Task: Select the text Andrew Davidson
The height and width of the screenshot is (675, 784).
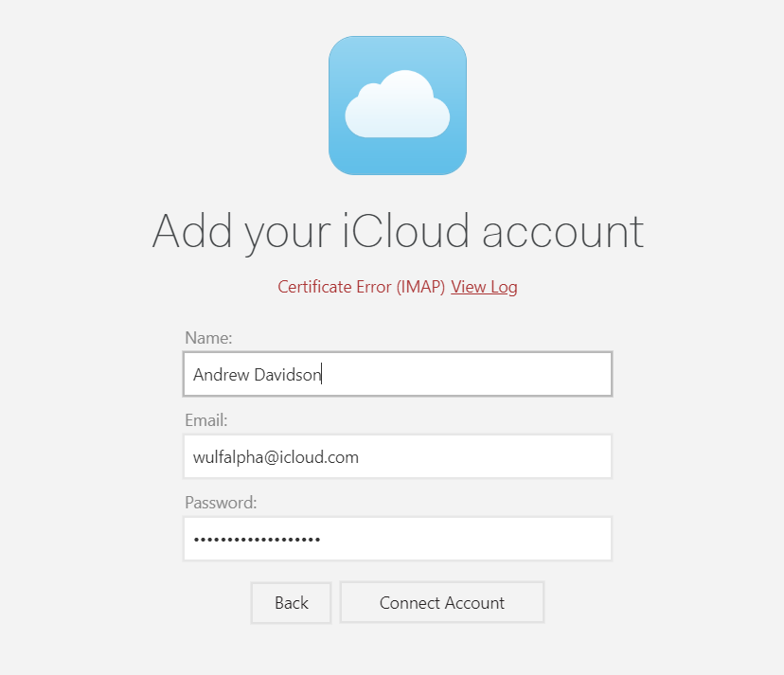Action: [x=256, y=374]
